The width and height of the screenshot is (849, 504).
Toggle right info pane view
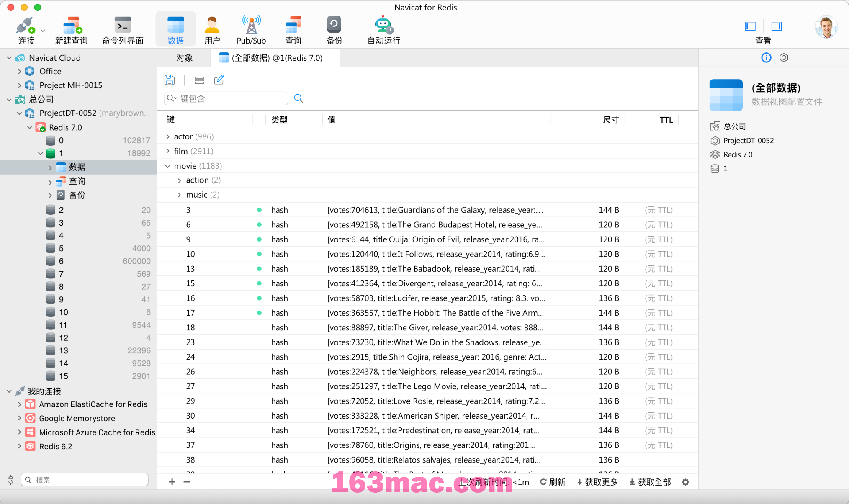click(x=777, y=26)
